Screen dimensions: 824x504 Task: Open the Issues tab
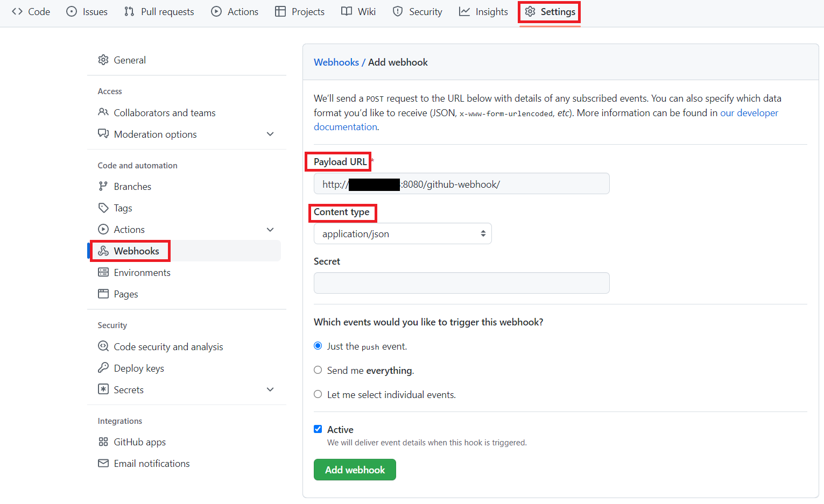(x=87, y=12)
